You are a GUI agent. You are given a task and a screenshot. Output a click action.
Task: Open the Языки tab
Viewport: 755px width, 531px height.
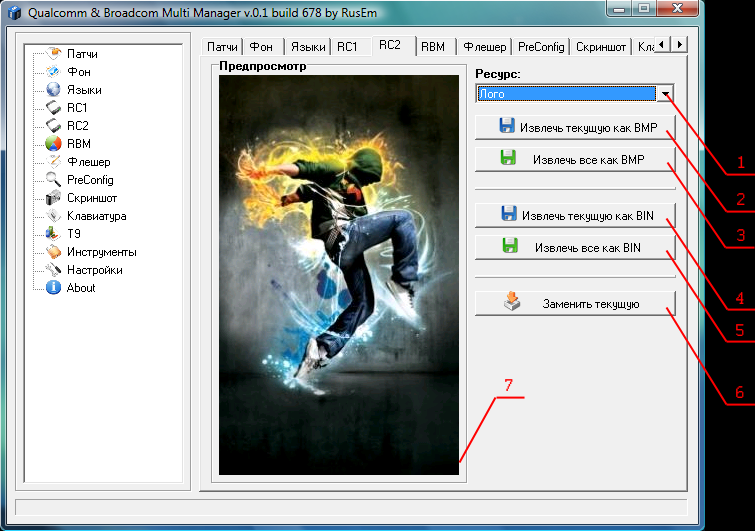tap(307, 47)
